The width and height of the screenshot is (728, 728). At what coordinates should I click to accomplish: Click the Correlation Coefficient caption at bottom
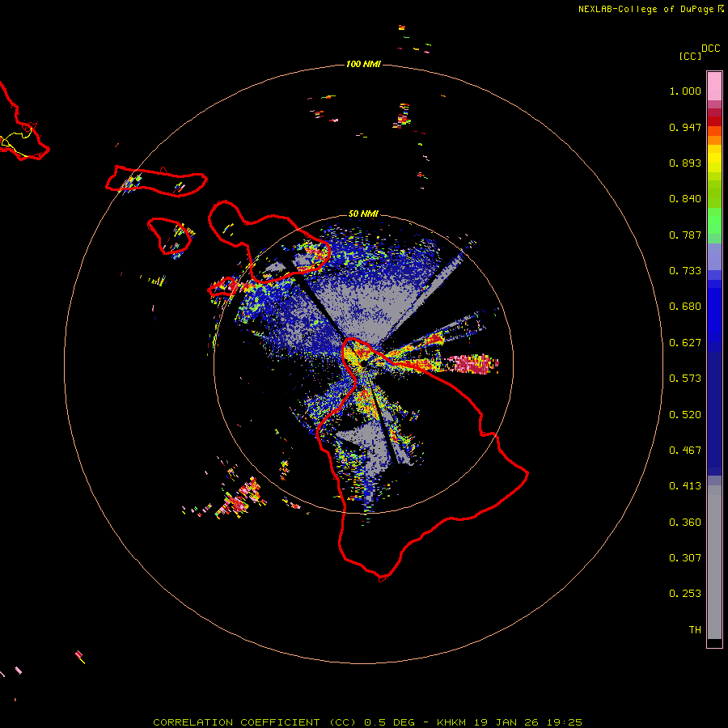tap(367, 722)
